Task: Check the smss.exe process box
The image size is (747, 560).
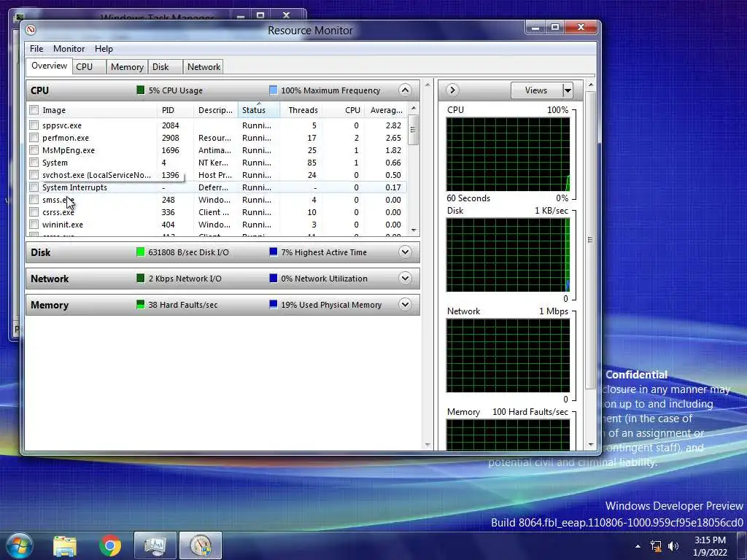Action: pos(34,200)
